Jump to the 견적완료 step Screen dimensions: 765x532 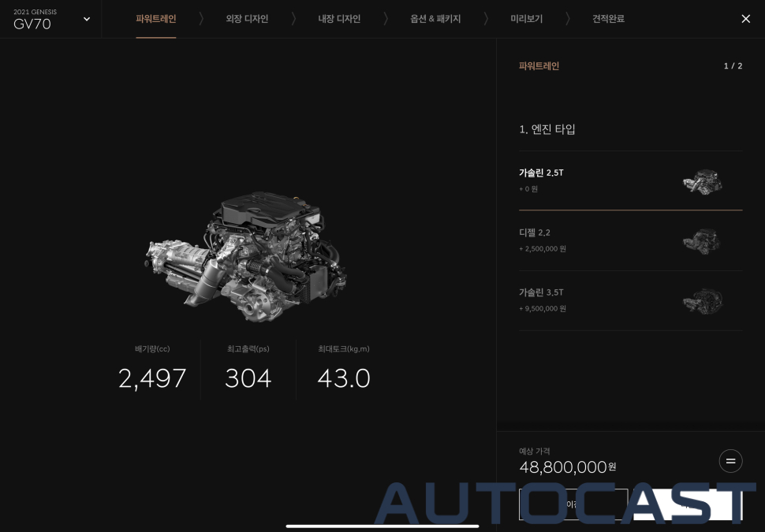[608, 19]
